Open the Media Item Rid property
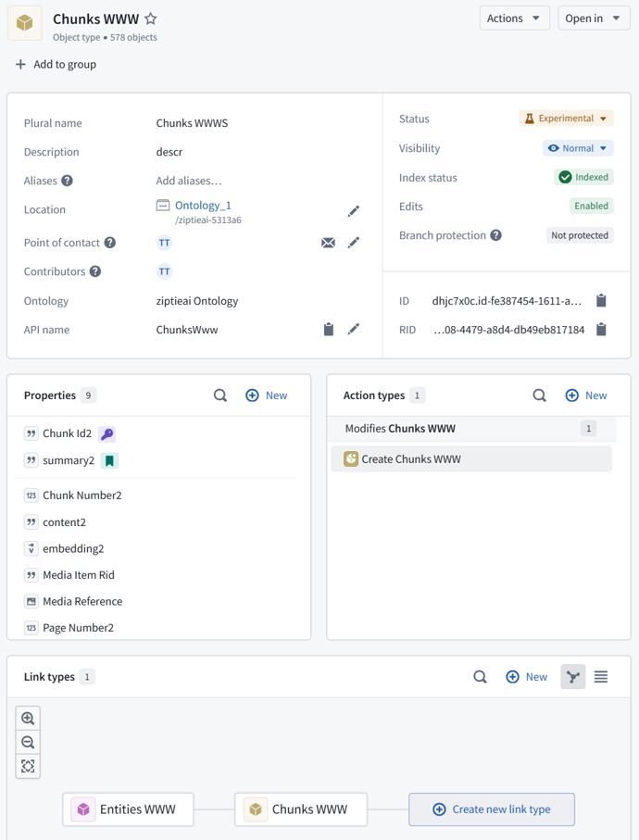Screen dimensions: 639x840 coord(79,575)
